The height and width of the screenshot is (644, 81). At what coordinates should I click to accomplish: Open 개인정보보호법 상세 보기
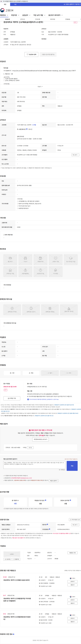tap(40, 439)
